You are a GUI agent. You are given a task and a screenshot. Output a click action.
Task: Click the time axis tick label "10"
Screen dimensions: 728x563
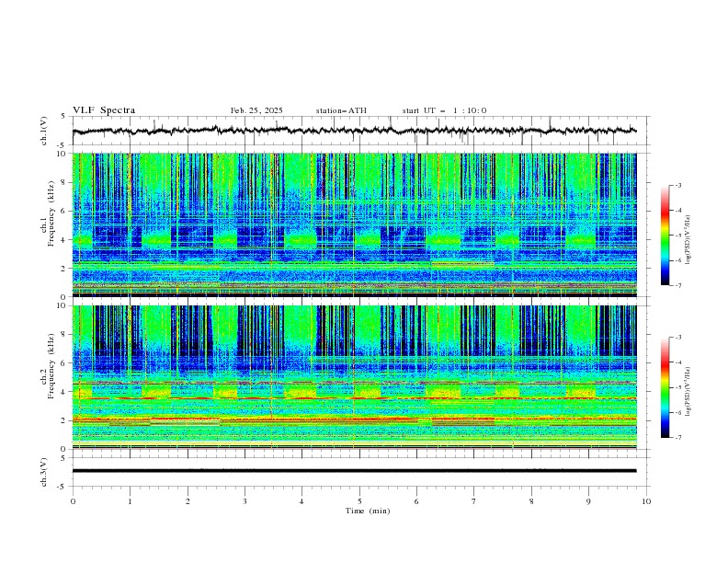click(646, 501)
